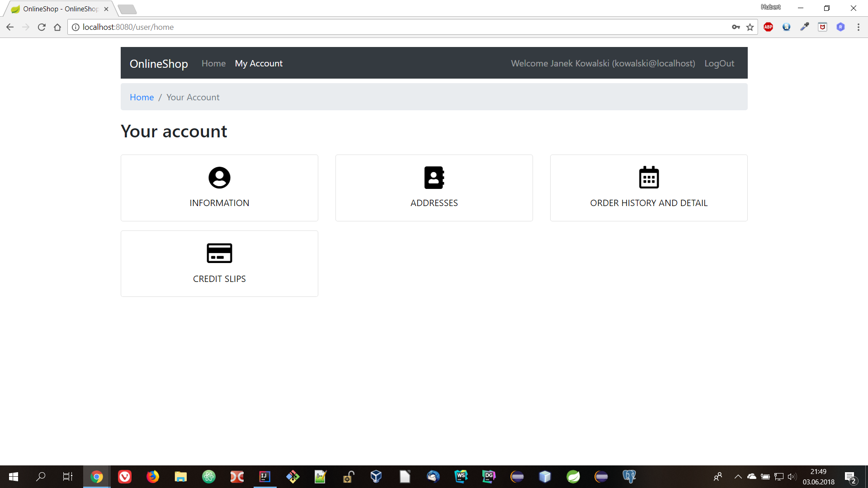Viewport: 868px width, 488px height.
Task: Click Home breadcrumb link
Action: coord(142,97)
